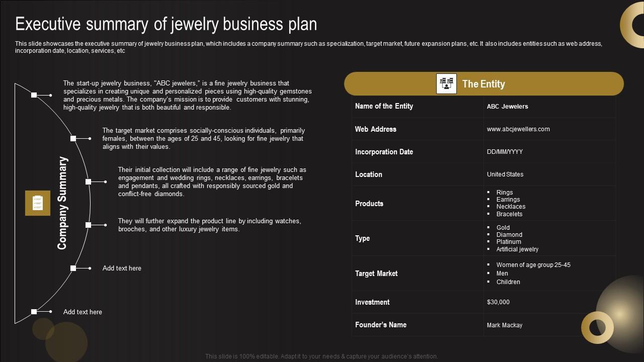Click the '$30,000' investment value
The height and width of the screenshot is (362, 644).
pyautogui.click(x=498, y=302)
